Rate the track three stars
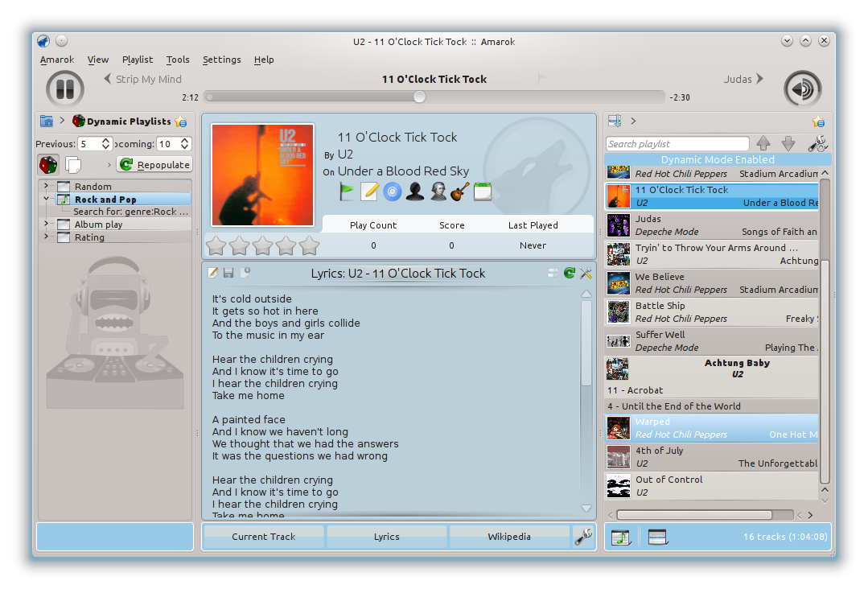Viewport: 868px width, 589px height. (262, 245)
